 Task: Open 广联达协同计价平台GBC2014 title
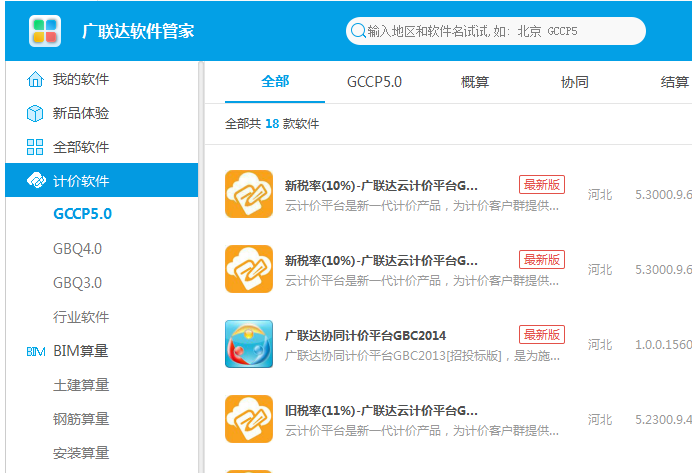(x=365, y=336)
